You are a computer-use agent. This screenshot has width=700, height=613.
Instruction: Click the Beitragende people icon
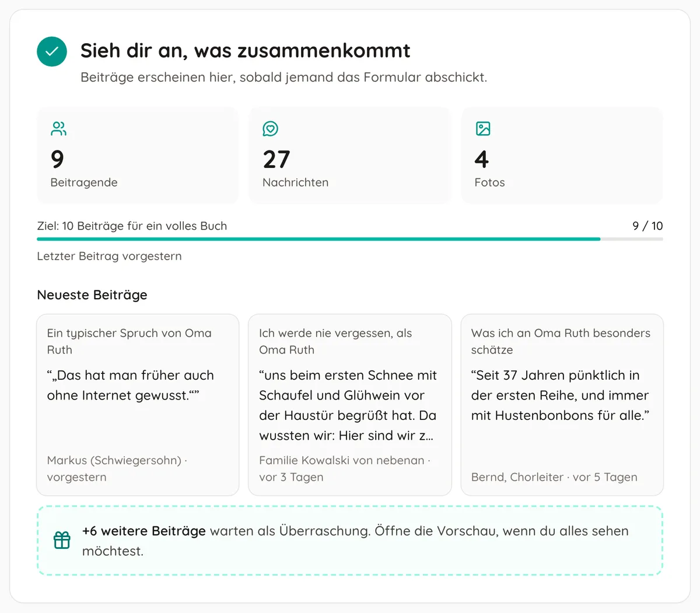point(58,128)
